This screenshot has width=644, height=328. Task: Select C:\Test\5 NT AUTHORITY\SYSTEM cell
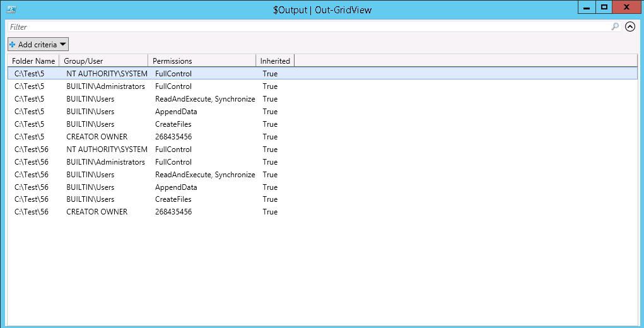[x=107, y=74]
